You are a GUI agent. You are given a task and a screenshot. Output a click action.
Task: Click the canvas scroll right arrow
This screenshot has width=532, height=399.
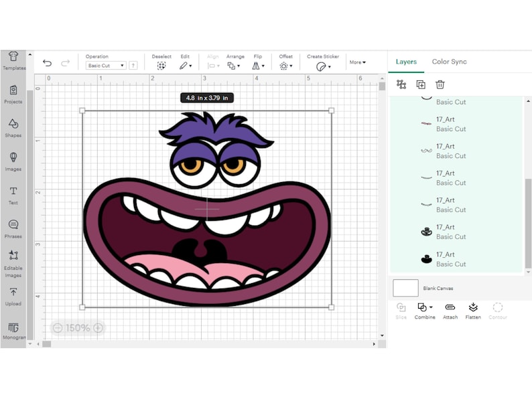[x=374, y=344]
